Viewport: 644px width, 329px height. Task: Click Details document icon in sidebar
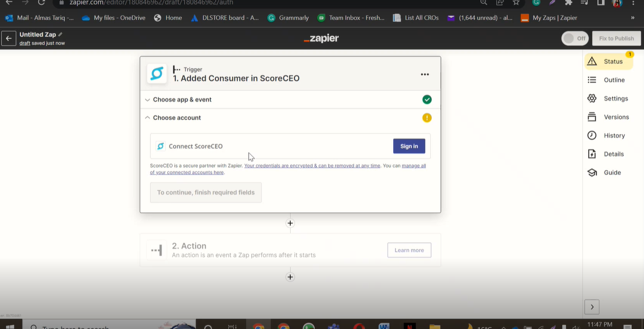click(592, 154)
